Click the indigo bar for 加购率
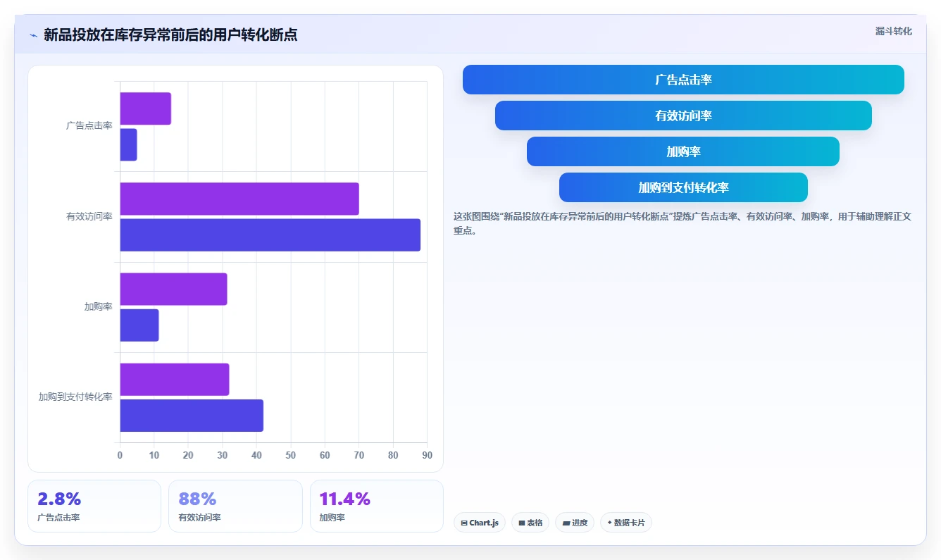The image size is (941, 560). pos(139,325)
